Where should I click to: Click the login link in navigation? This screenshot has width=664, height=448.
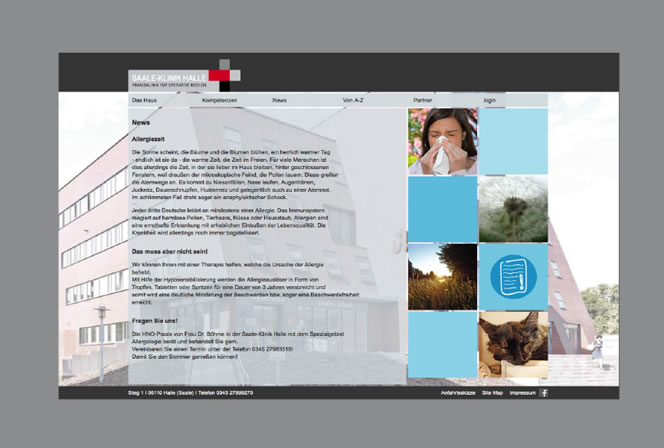489,101
